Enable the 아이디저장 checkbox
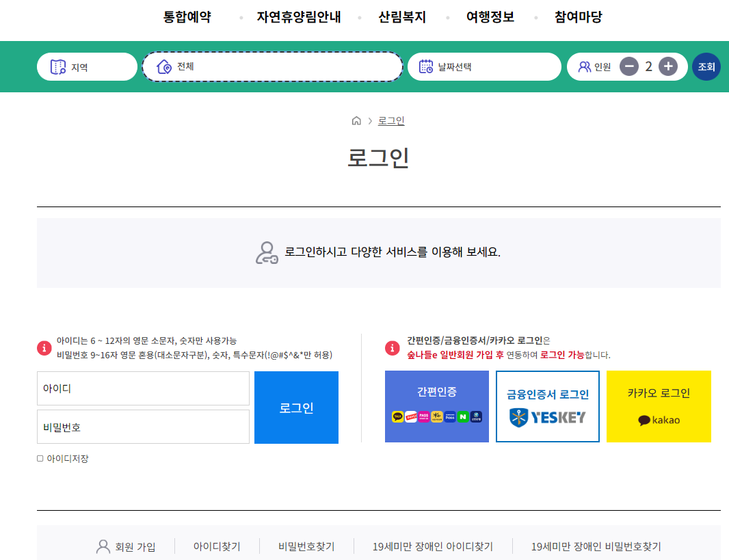The height and width of the screenshot is (560, 729). [x=39, y=459]
